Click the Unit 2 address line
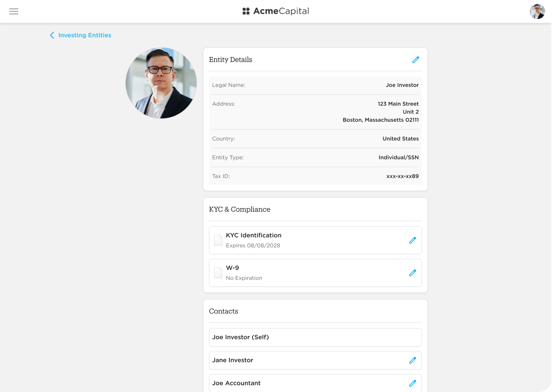 411,112
